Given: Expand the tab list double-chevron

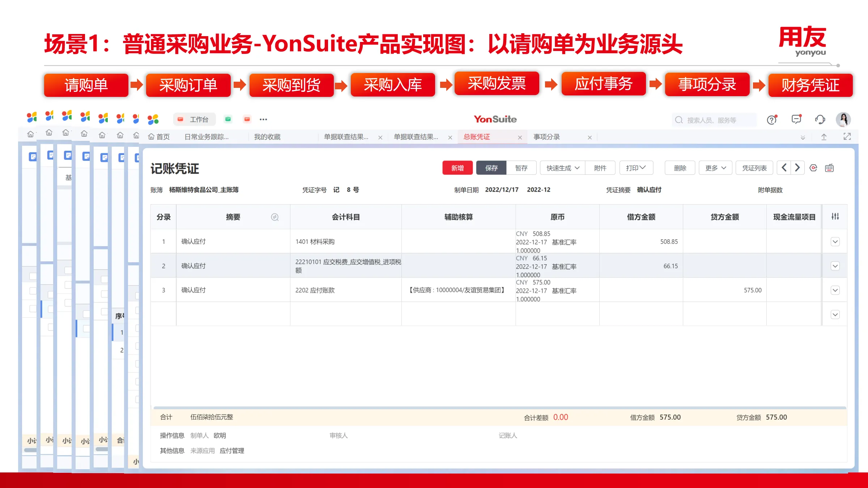Looking at the screenshot, I should [x=803, y=137].
